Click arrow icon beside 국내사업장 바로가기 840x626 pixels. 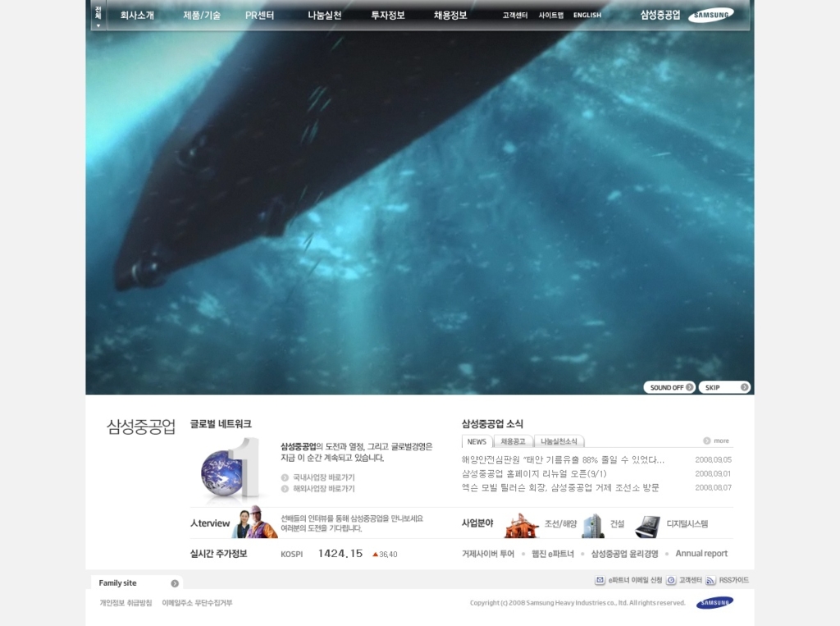click(285, 477)
